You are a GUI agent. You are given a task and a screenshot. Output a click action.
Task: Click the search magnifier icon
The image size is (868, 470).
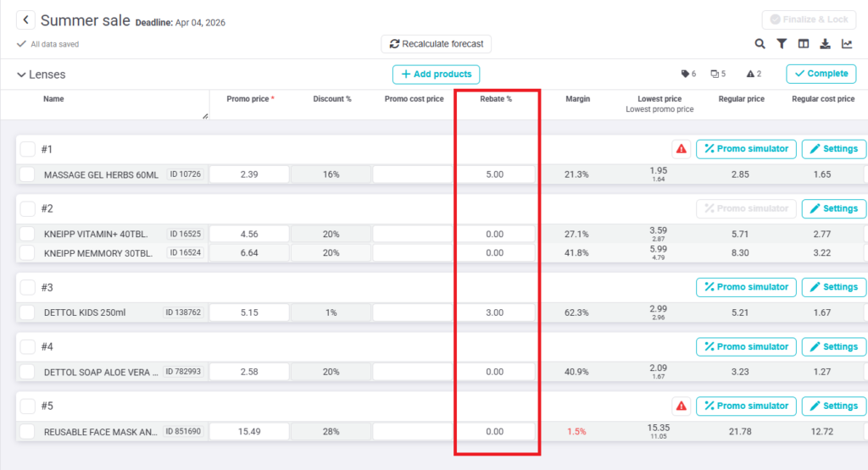click(760, 44)
